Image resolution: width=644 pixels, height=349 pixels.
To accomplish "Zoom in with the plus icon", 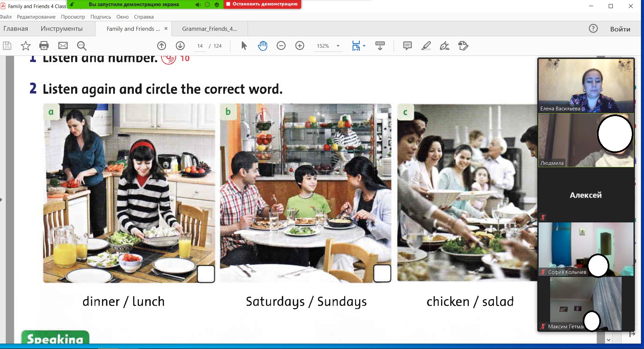I will pos(300,46).
